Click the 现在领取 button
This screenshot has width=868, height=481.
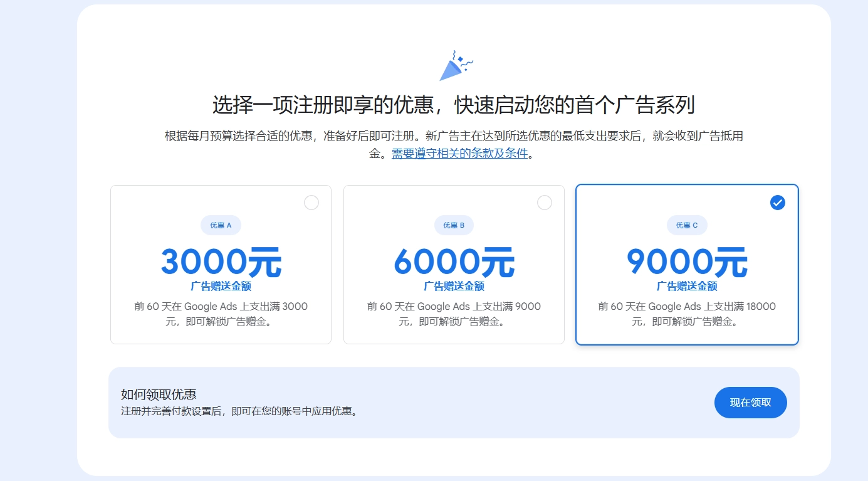click(x=751, y=403)
